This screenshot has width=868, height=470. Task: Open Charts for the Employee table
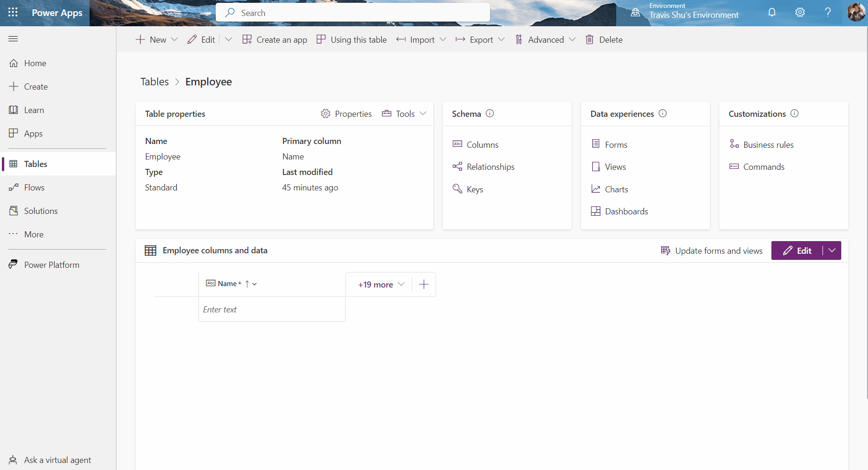coord(617,189)
